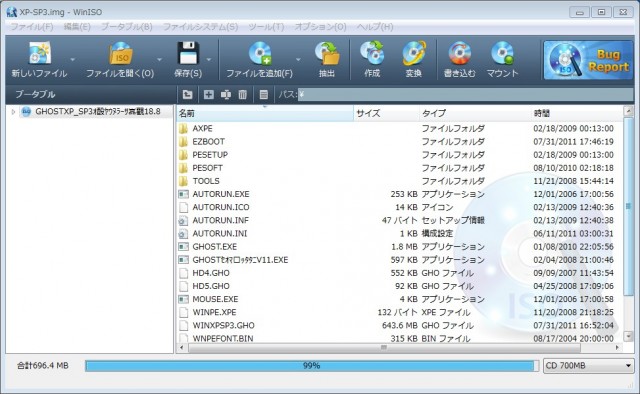Save the image with the 保存 floppy icon
The image size is (640, 394).
[x=188, y=53]
